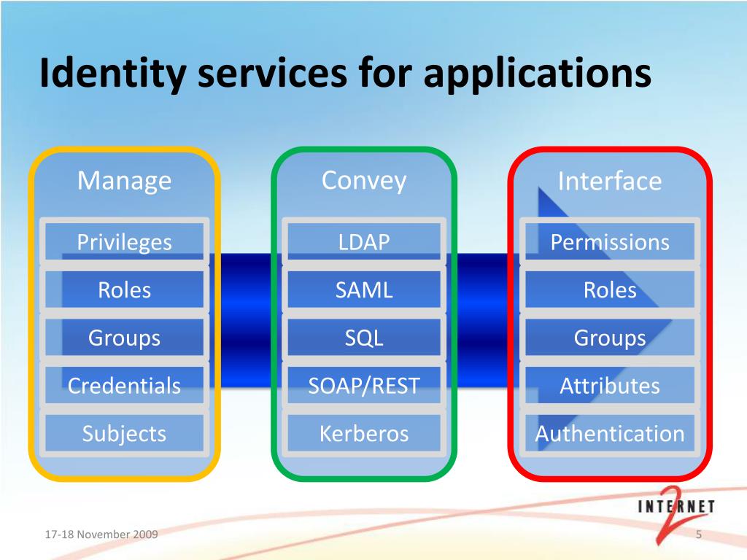This screenshot has width=747, height=560.
Task: Click the 'Groups' box in the Manage column
Action: coord(124,337)
